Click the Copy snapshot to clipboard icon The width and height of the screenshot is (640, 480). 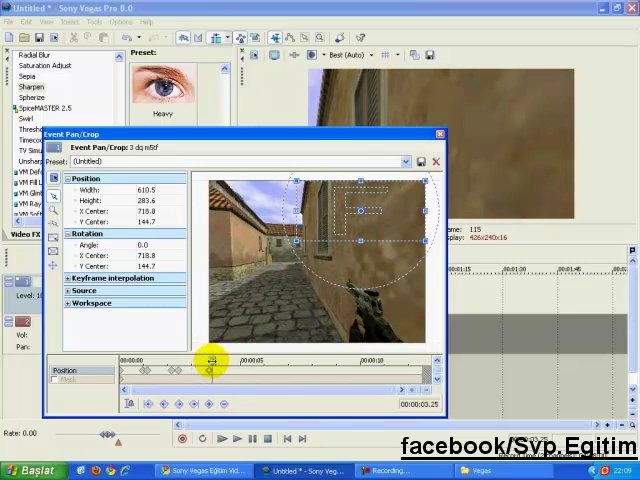pos(414,55)
